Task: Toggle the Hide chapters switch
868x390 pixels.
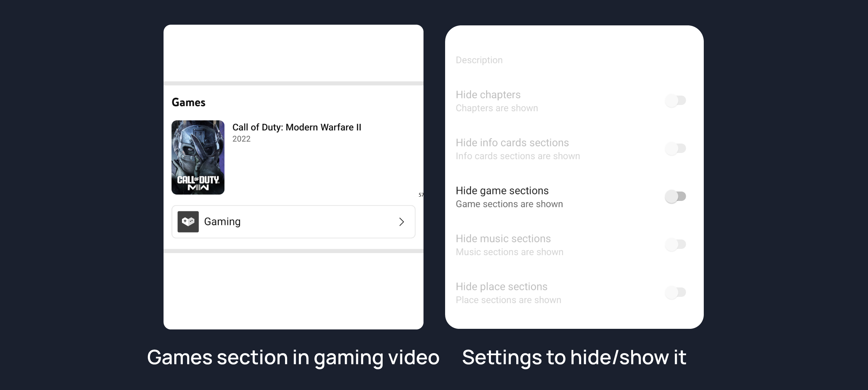Action: coord(675,100)
